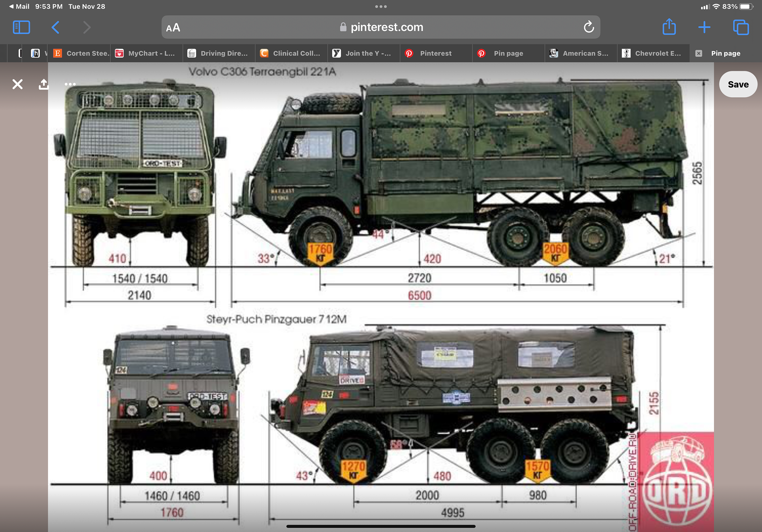
Task: Go back to the previous page
Action: coord(56,27)
